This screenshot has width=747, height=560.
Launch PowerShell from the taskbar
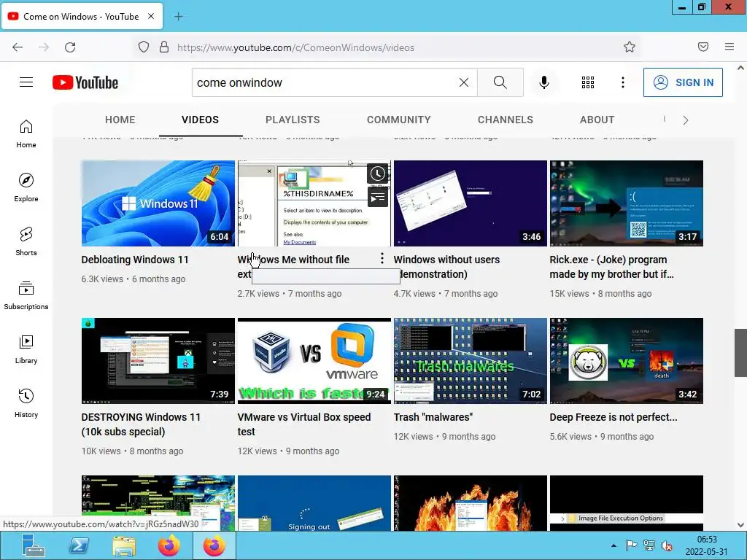(x=79, y=545)
